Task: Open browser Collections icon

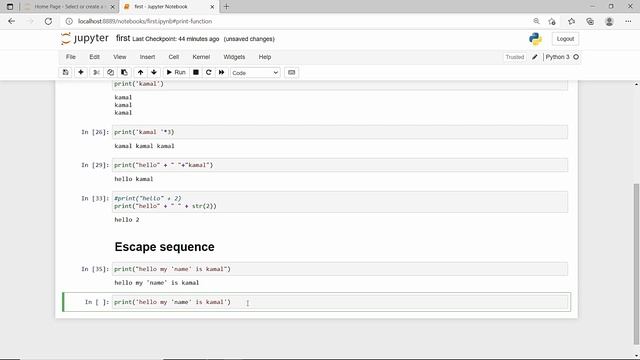Action: tap(590, 21)
